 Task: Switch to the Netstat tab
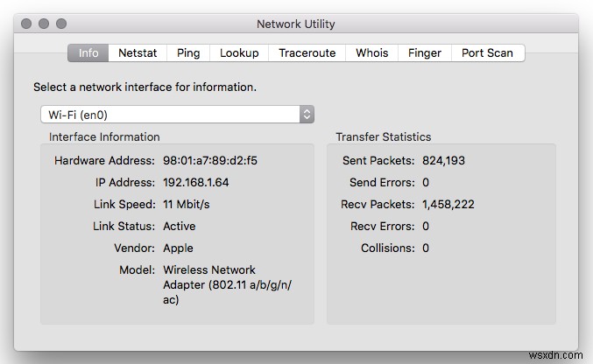coord(138,52)
